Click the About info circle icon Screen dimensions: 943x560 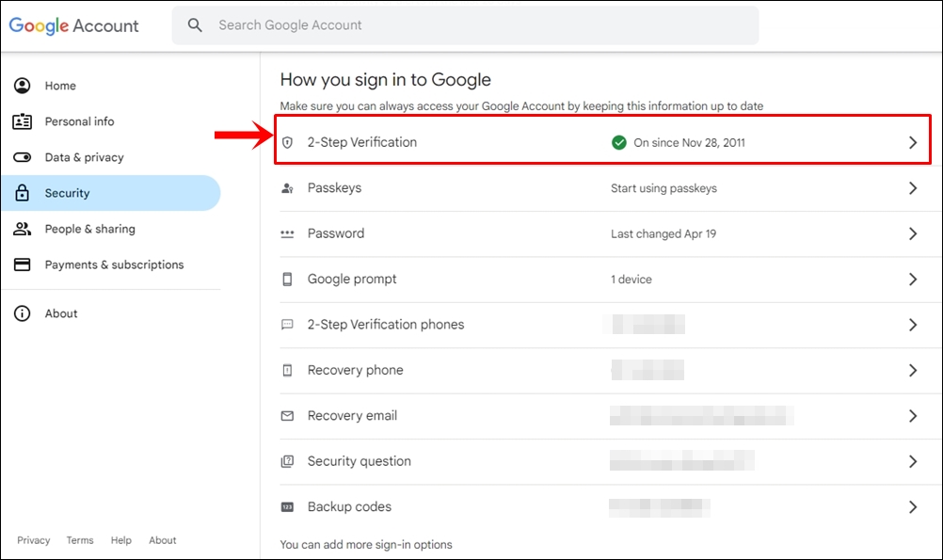[x=23, y=313]
